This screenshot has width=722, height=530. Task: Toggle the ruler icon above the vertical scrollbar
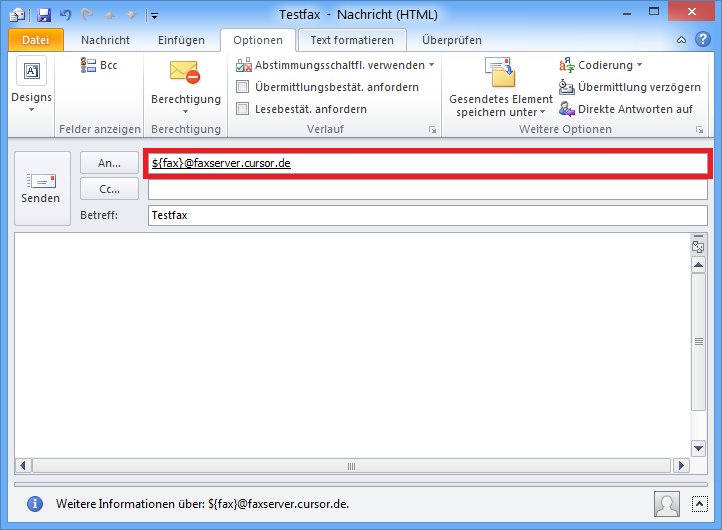698,245
